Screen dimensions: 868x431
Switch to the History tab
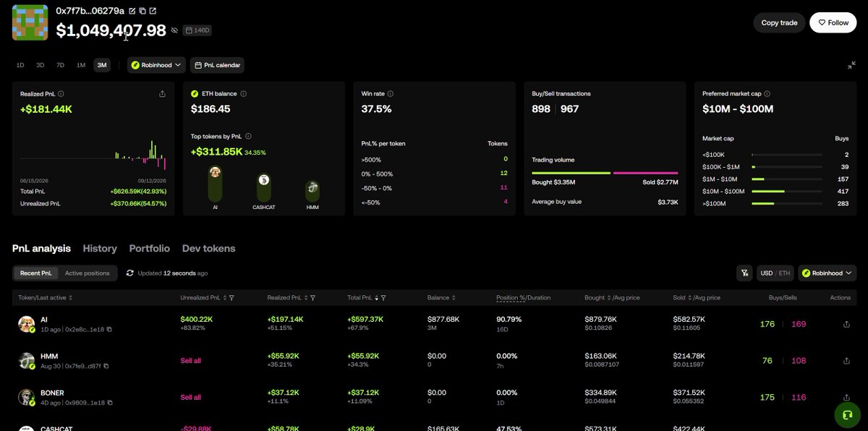[100, 249]
